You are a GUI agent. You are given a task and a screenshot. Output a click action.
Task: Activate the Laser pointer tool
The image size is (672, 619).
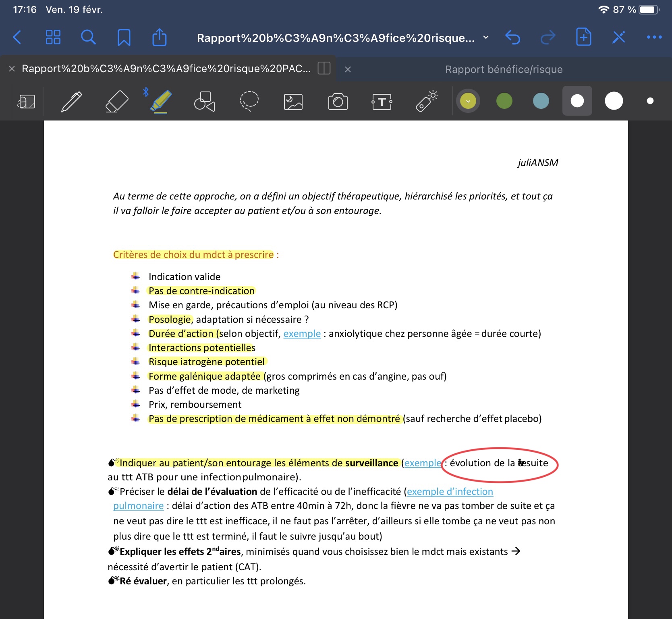coord(426,101)
